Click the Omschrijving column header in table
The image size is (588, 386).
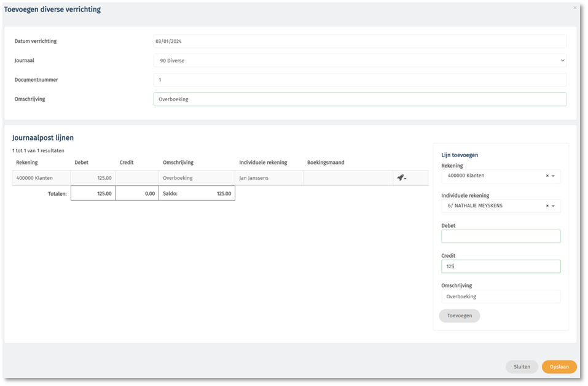point(178,163)
